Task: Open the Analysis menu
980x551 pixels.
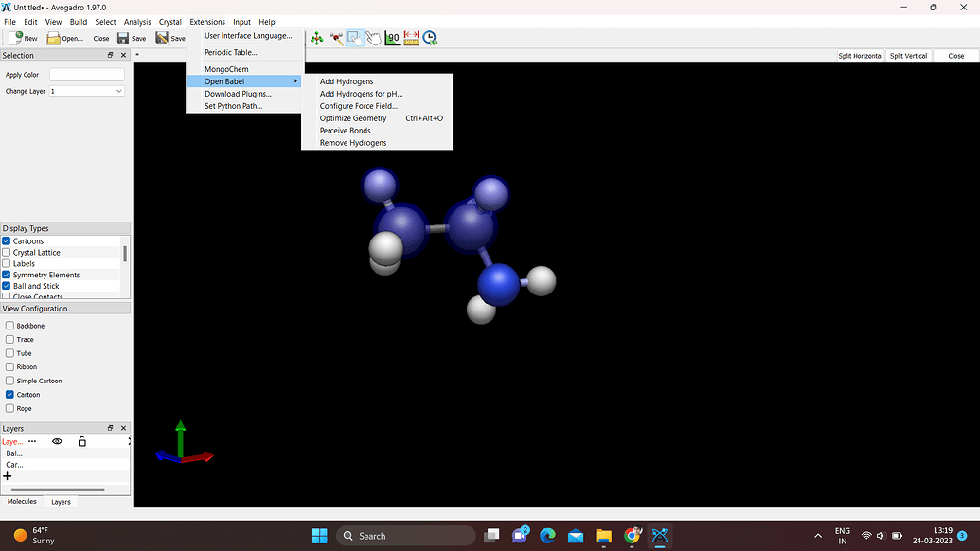Action: tap(137, 22)
